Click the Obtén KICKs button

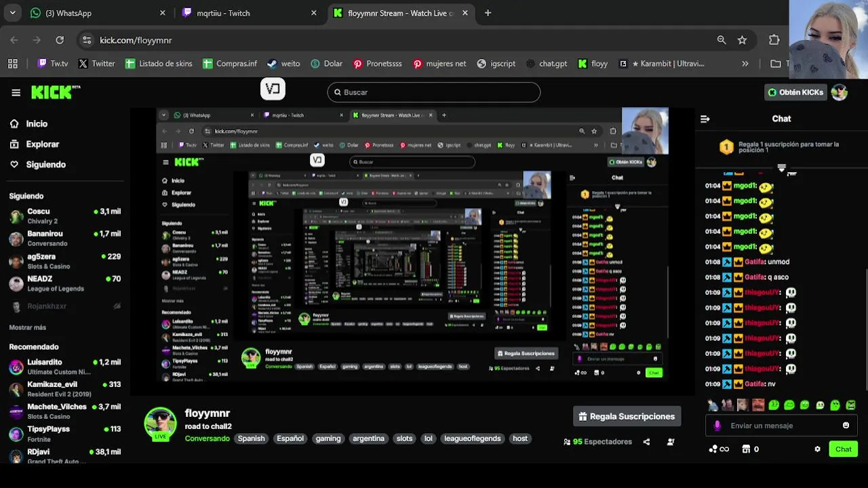click(x=795, y=92)
